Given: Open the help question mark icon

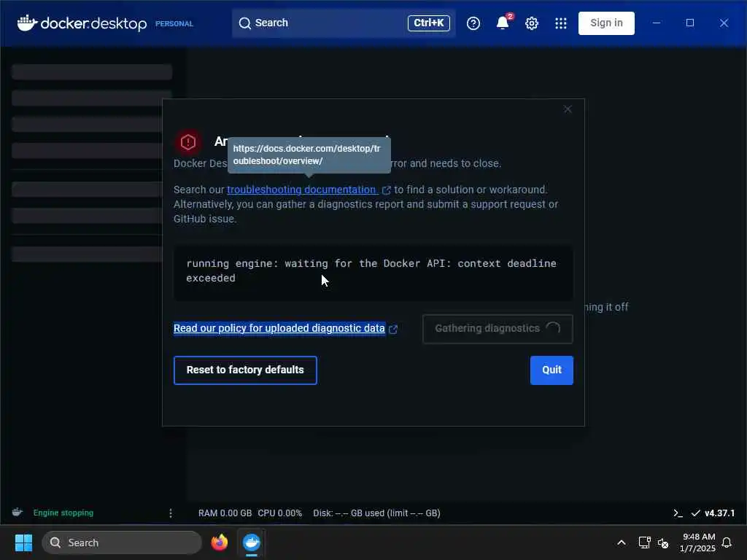Looking at the screenshot, I should click(473, 23).
